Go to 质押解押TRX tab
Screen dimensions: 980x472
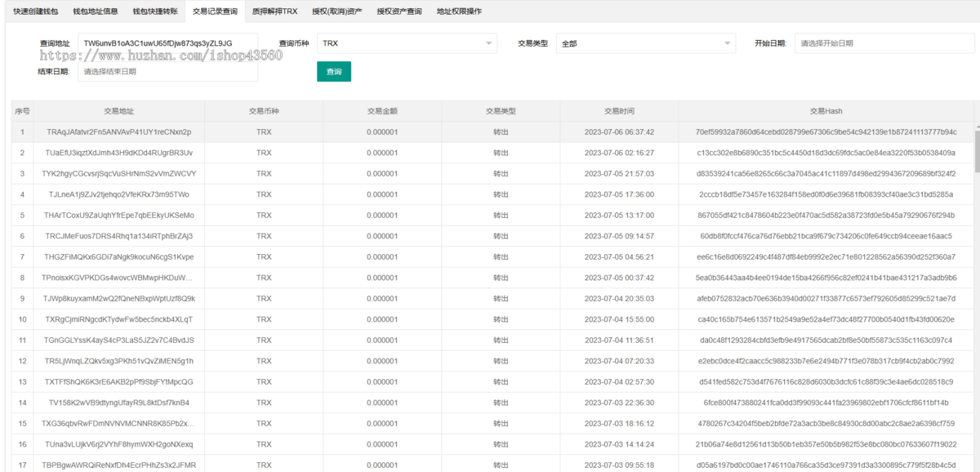coord(275,11)
